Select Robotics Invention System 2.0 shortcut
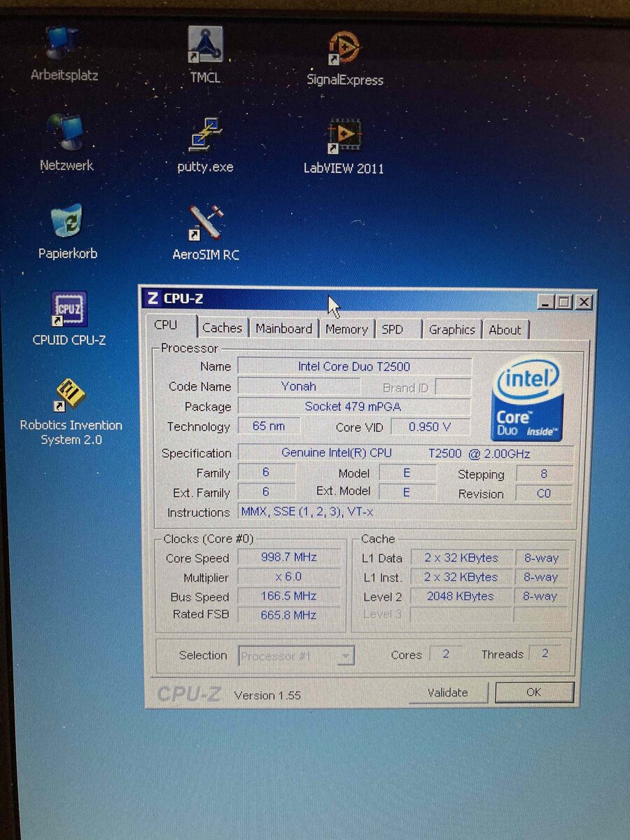Screen dimensions: 630x840 tap(71, 412)
